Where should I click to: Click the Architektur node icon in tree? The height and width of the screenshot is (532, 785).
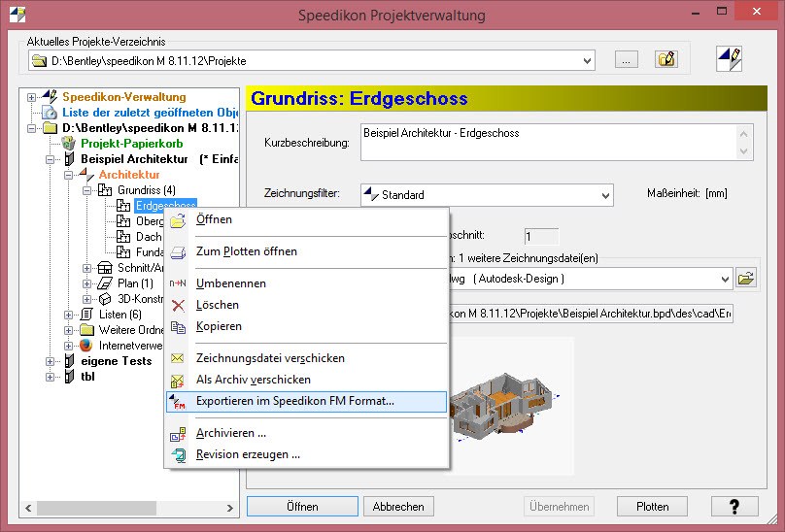(x=86, y=174)
